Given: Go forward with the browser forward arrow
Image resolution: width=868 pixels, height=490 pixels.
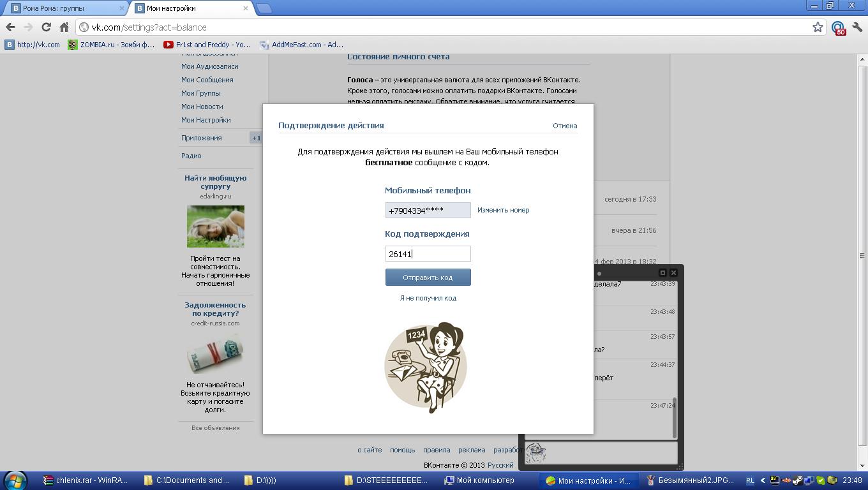Looking at the screenshot, I should click(28, 27).
